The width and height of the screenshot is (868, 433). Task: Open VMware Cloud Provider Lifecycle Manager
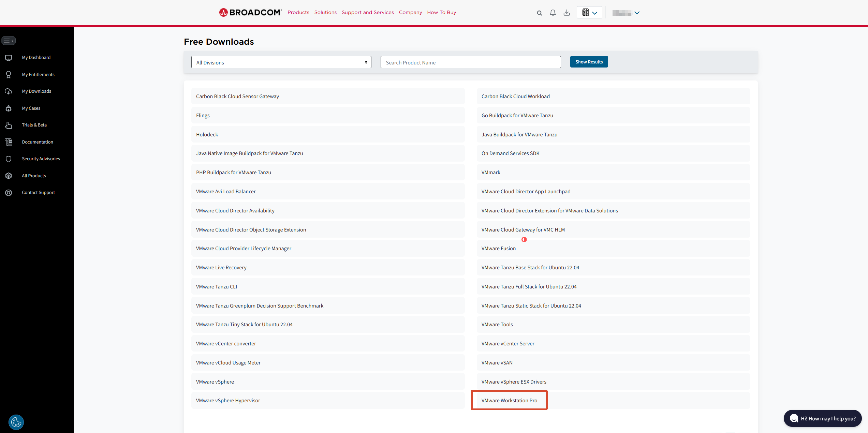[328, 249]
